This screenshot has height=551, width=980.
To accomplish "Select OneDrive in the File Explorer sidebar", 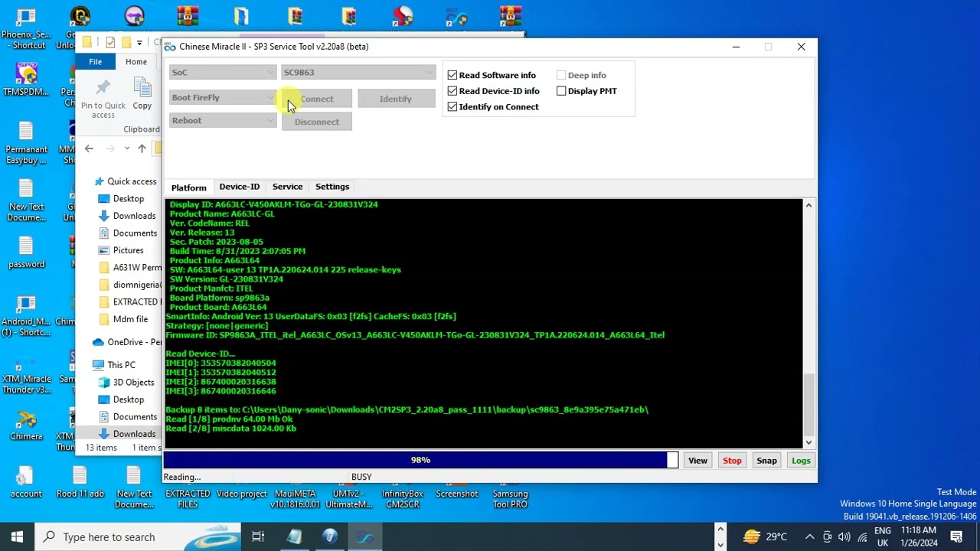I will tap(126, 342).
